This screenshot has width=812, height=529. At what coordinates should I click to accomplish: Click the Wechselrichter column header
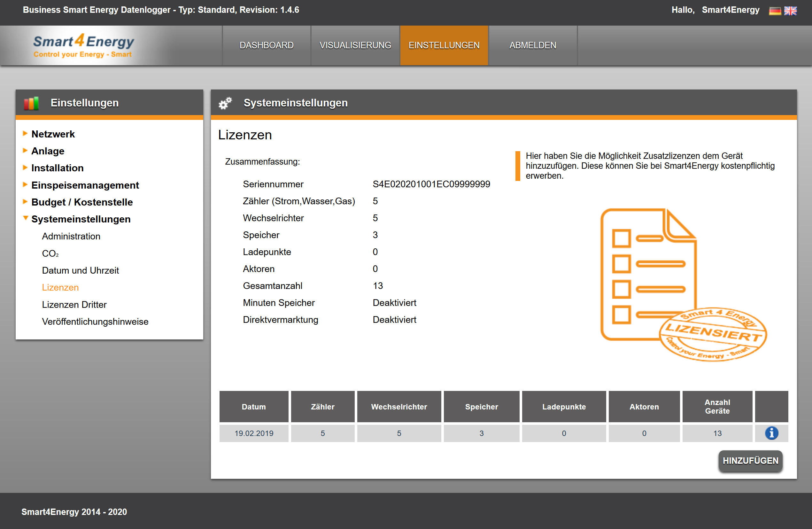[x=399, y=407]
